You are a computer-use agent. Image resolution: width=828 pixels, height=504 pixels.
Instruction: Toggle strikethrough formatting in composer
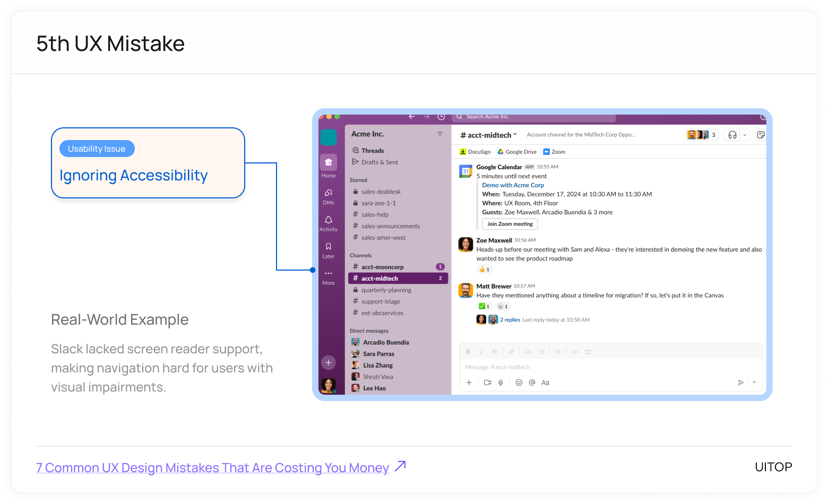(x=494, y=352)
